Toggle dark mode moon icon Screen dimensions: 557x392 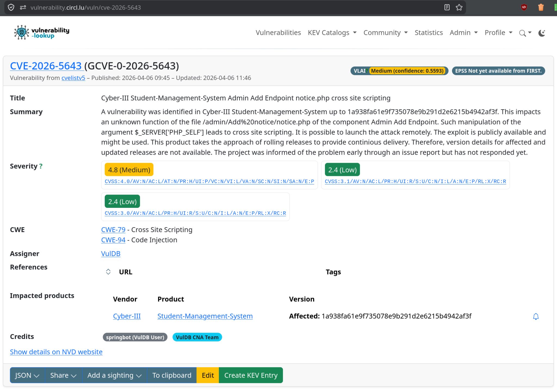pos(541,33)
